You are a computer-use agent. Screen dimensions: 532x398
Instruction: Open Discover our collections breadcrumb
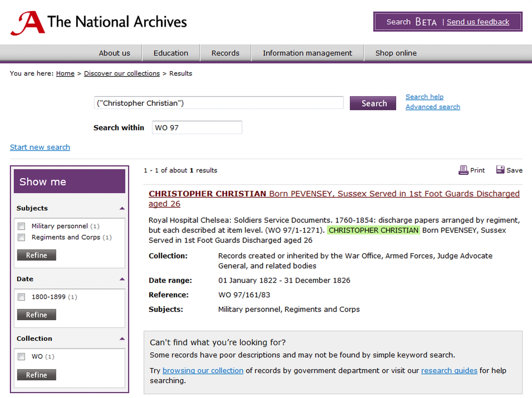coord(122,73)
